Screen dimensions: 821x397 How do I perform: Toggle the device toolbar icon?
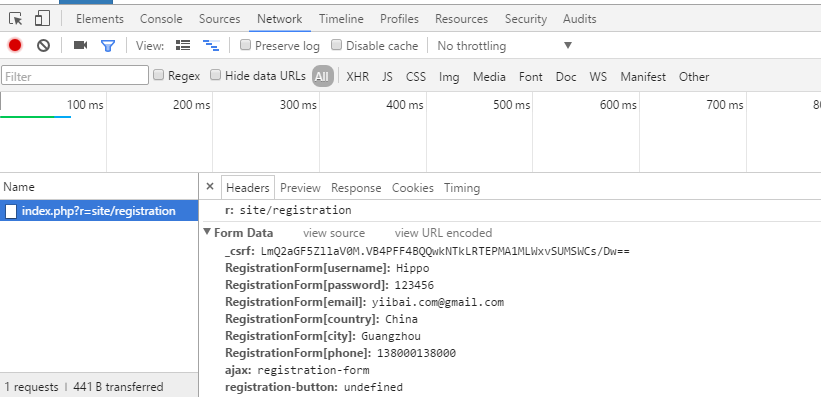point(42,19)
